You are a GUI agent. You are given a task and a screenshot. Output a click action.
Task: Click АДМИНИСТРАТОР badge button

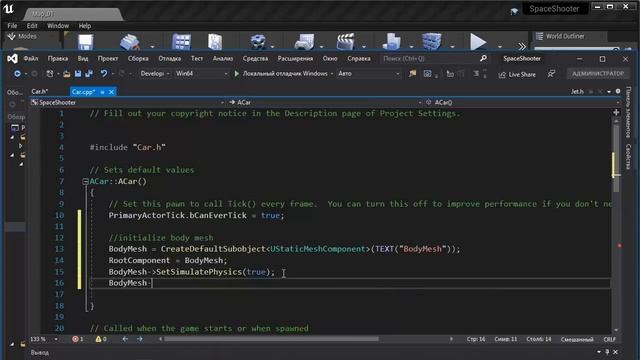pyautogui.click(x=598, y=74)
